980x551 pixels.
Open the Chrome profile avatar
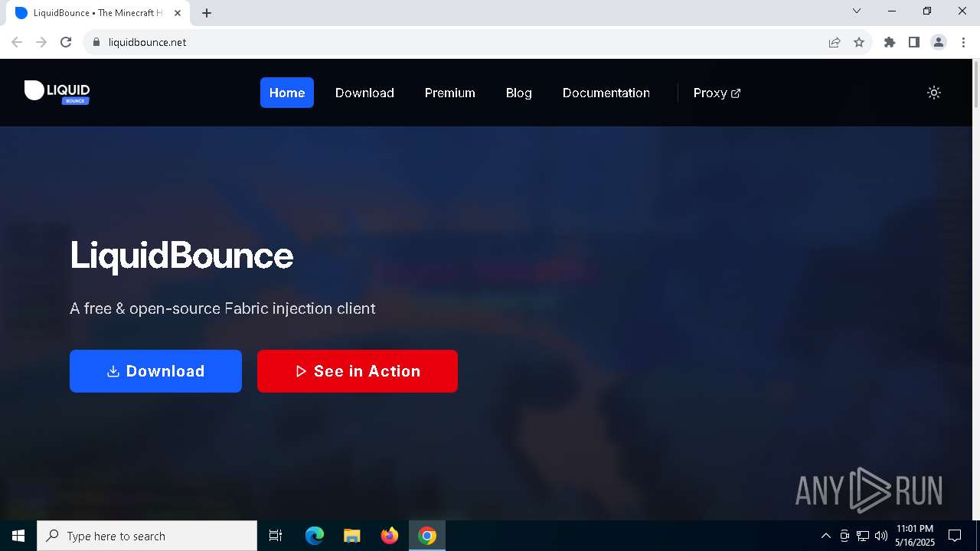939,42
